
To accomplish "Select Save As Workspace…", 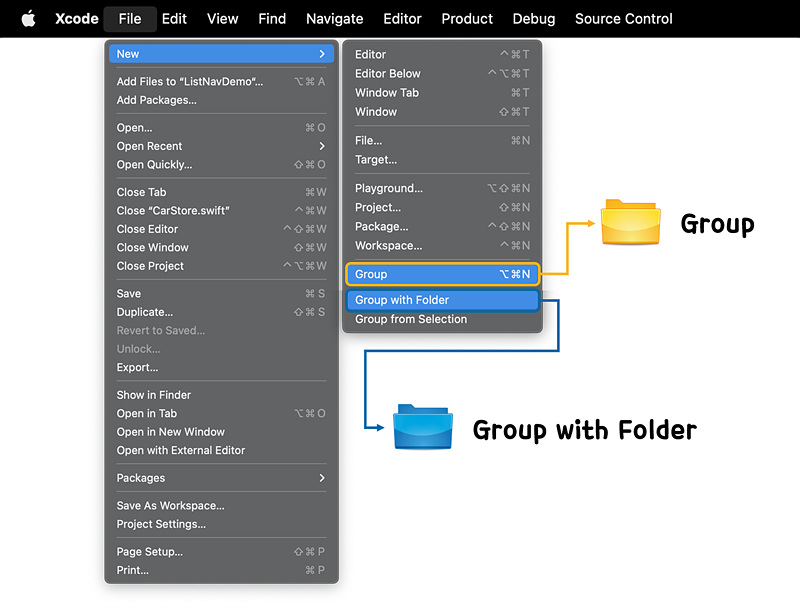I will point(221,505).
